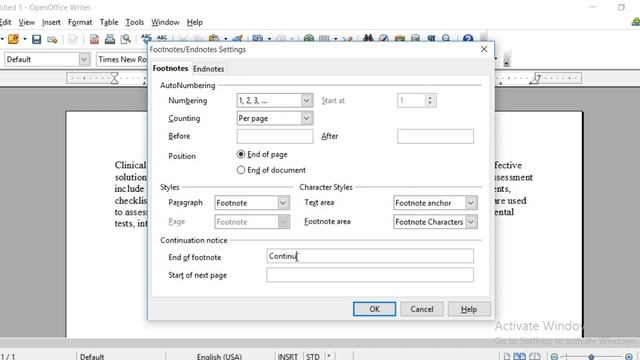Click the Document as E-mail icon

[52, 40]
